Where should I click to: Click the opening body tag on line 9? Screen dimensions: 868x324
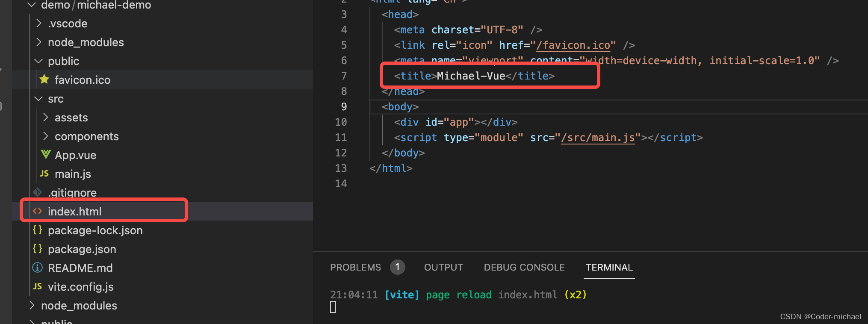(x=400, y=106)
